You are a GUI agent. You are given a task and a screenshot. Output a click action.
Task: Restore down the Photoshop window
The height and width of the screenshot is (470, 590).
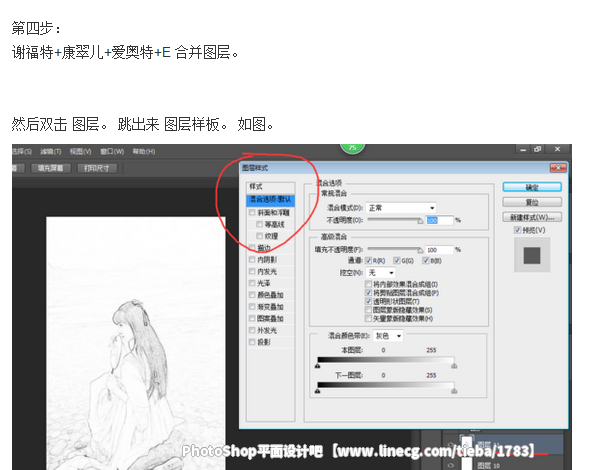coord(538,149)
